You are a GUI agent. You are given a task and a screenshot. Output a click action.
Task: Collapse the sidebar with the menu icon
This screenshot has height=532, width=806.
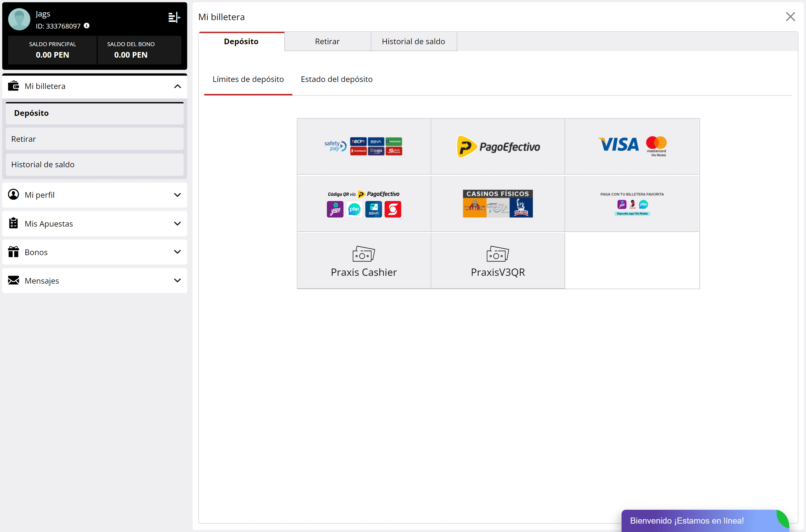click(174, 17)
